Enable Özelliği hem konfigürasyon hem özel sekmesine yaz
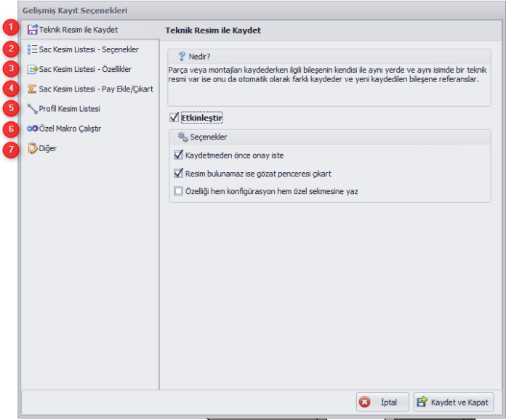This screenshot has height=420, width=506. [178, 192]
